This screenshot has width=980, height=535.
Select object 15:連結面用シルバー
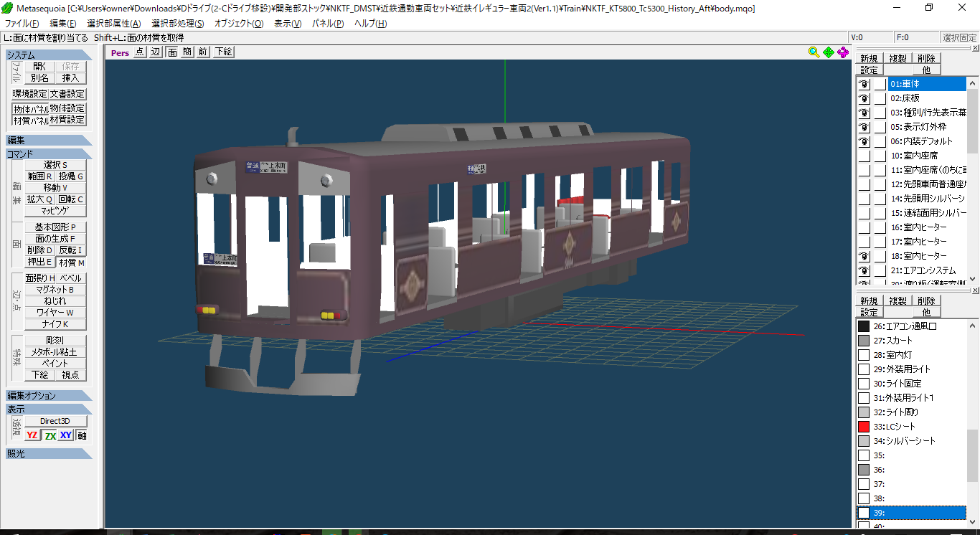(x=928, y=213)
